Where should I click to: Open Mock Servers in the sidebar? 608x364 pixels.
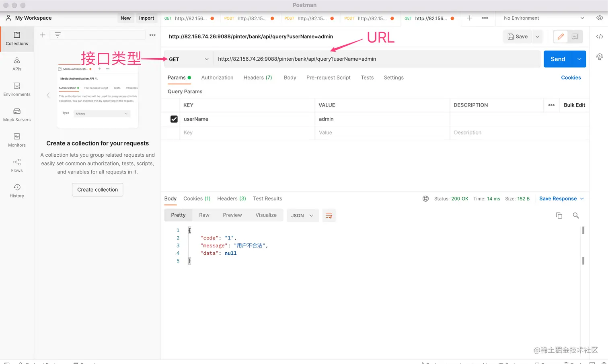click(17, 115)
